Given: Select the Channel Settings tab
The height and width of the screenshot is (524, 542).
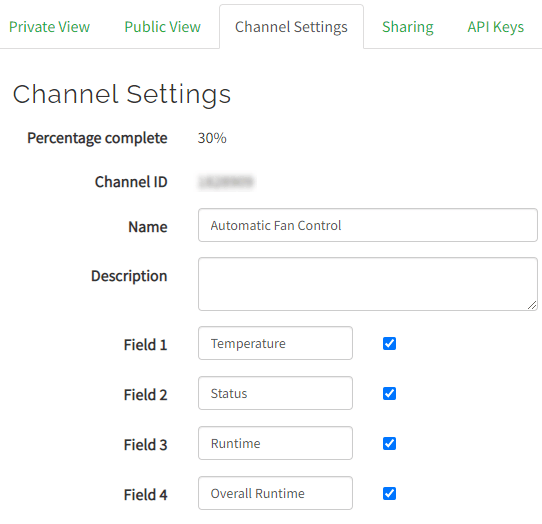Looking at the screenshot, I should pyautogui.click(x=291, y=27).
